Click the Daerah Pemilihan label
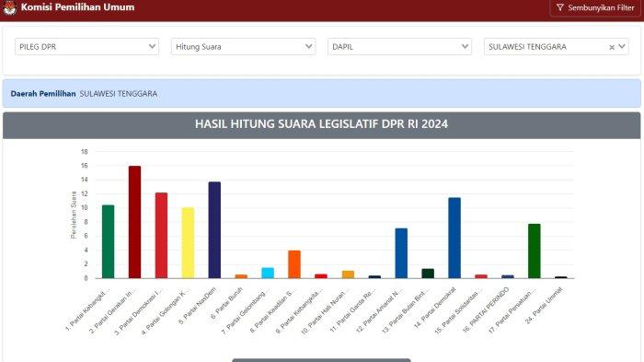This screenshot has width=644, height=362. coord(43,94)
